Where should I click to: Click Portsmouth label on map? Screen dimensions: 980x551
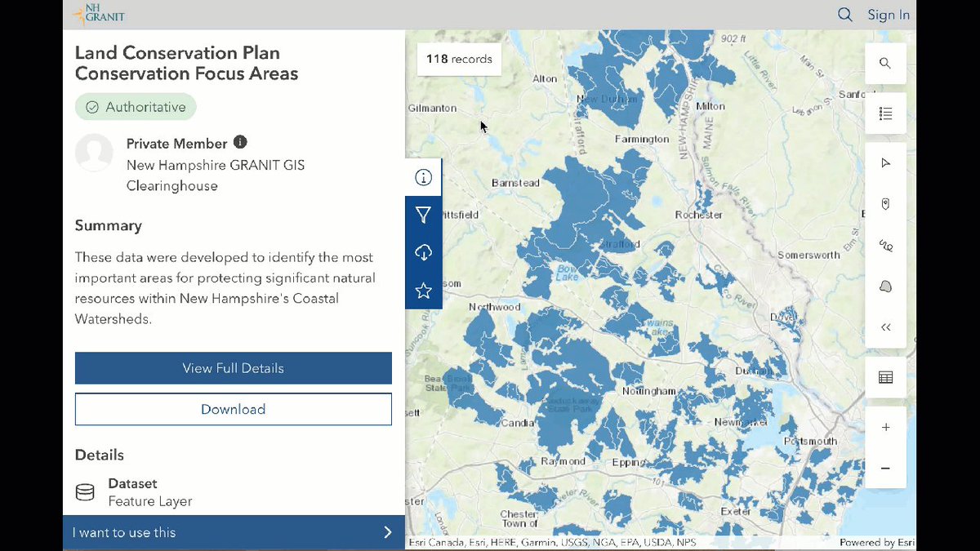pyautogui.click(x=810, y=441)
